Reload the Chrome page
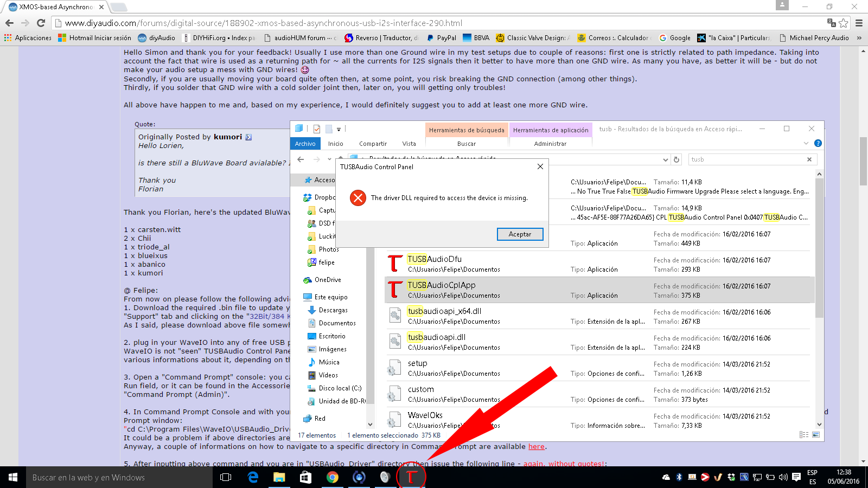Image resolution: width=868 pixels, height=488 pixels. (41, 23)
